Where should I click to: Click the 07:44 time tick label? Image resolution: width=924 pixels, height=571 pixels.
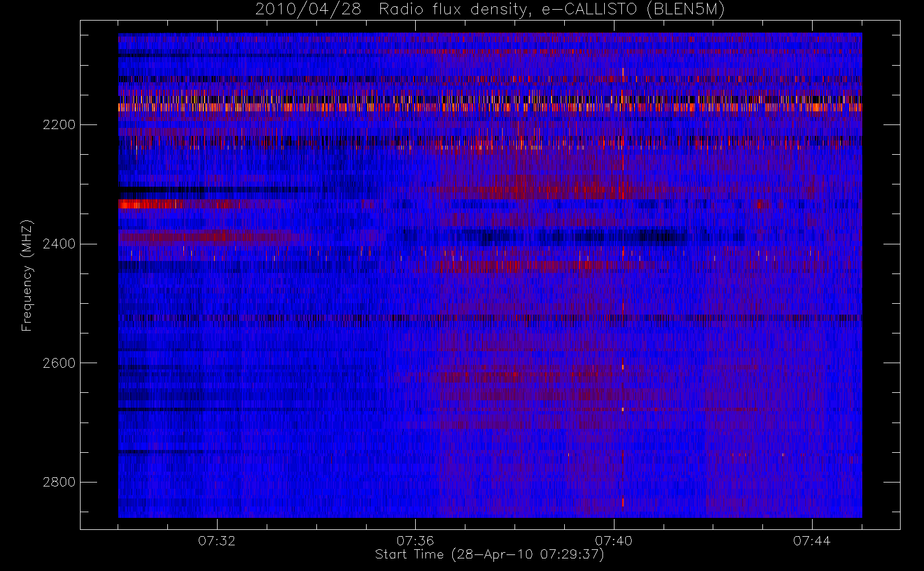pyautogui.click(x=812, y=541)
